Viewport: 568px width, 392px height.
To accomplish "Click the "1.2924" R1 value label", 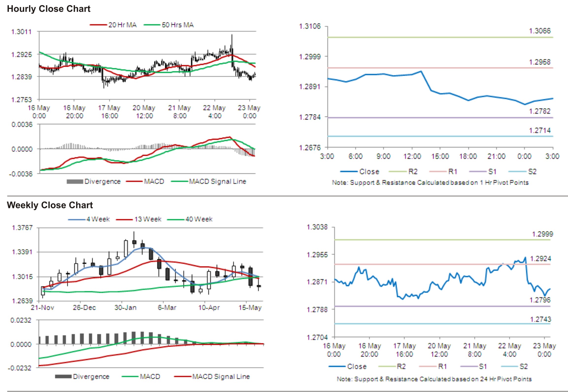I will 540,259.
